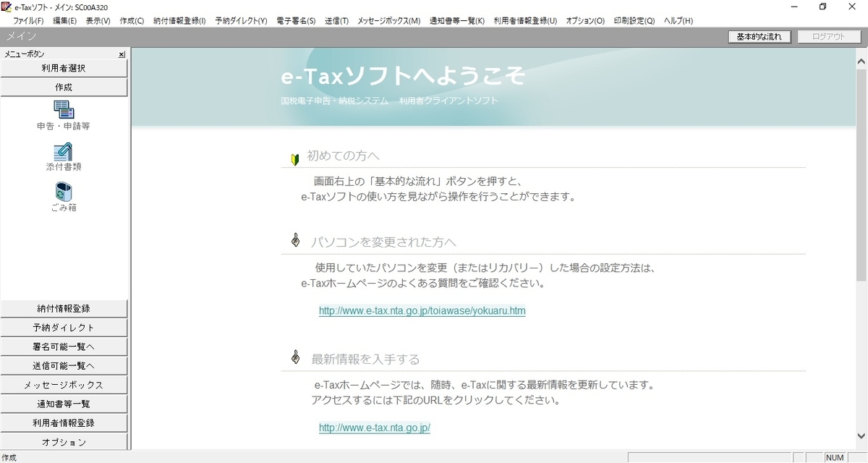868x463 pixels.
Task: Open the 通知書等一覧(K) menu
Action: 457,21
